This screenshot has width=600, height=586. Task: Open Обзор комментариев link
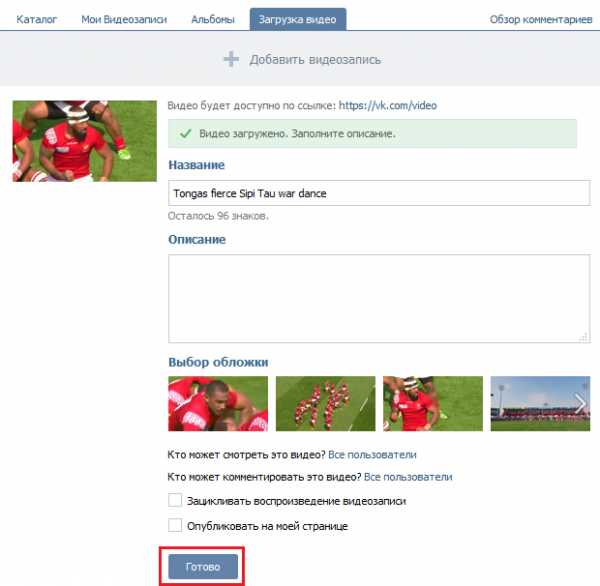541,19
